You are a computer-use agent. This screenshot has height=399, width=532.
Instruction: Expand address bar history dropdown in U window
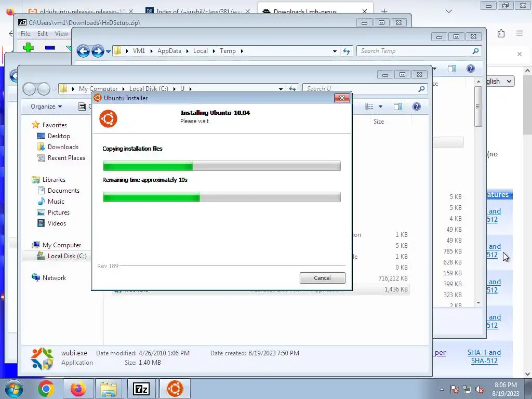(x=281, y=89)
